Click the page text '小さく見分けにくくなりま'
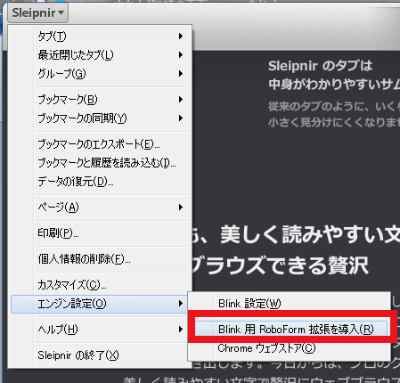 tap(334, 122)
